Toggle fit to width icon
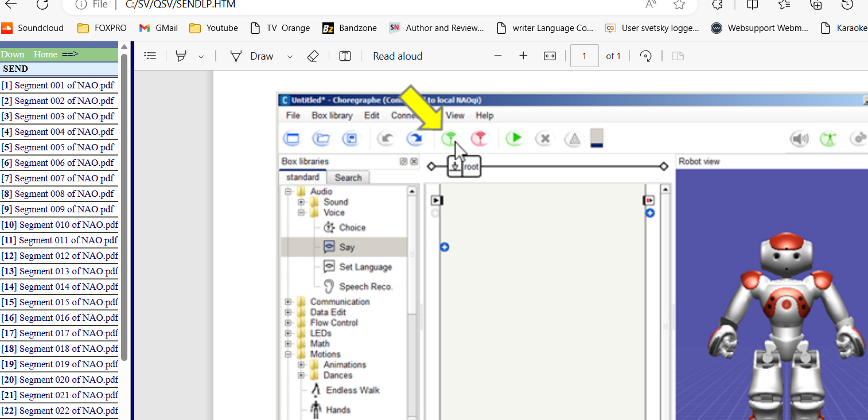868x420 pixels. click(x=550, y=56)
